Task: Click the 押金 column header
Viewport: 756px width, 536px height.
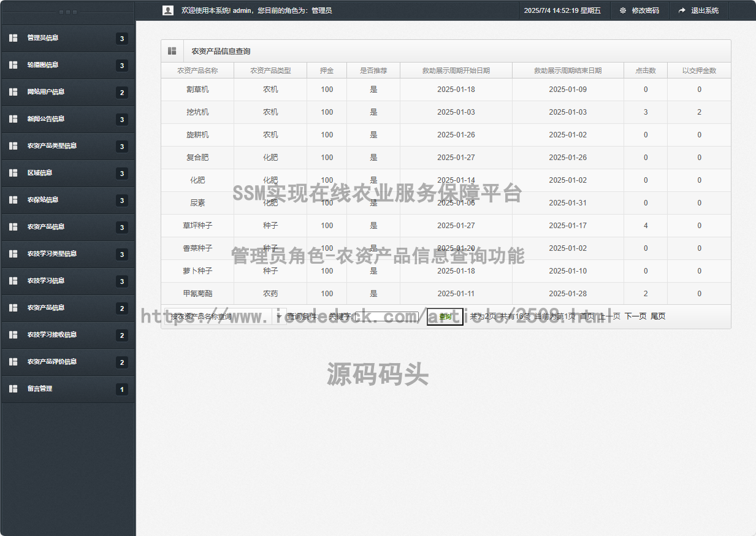Action: pyautogui.click(x=327, y=71)
